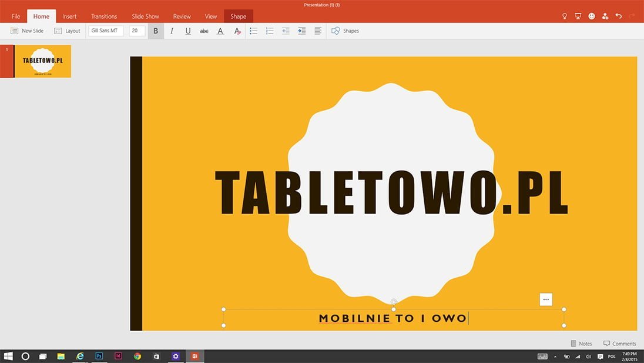Start the slide show presentation icon
This screenshot has width=644, height=363.
coord(578,16)
